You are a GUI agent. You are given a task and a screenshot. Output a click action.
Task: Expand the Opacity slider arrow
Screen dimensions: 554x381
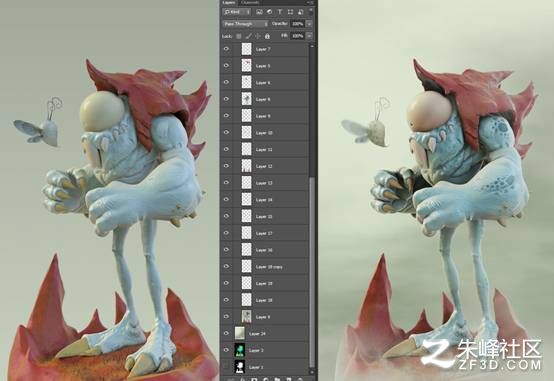309,24
